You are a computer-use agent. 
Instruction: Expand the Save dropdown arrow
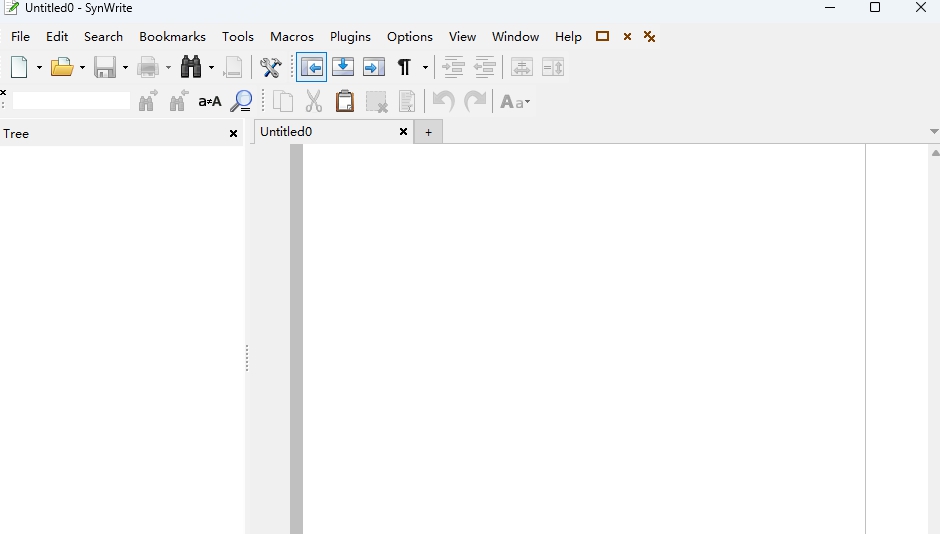tap(125, 68)
